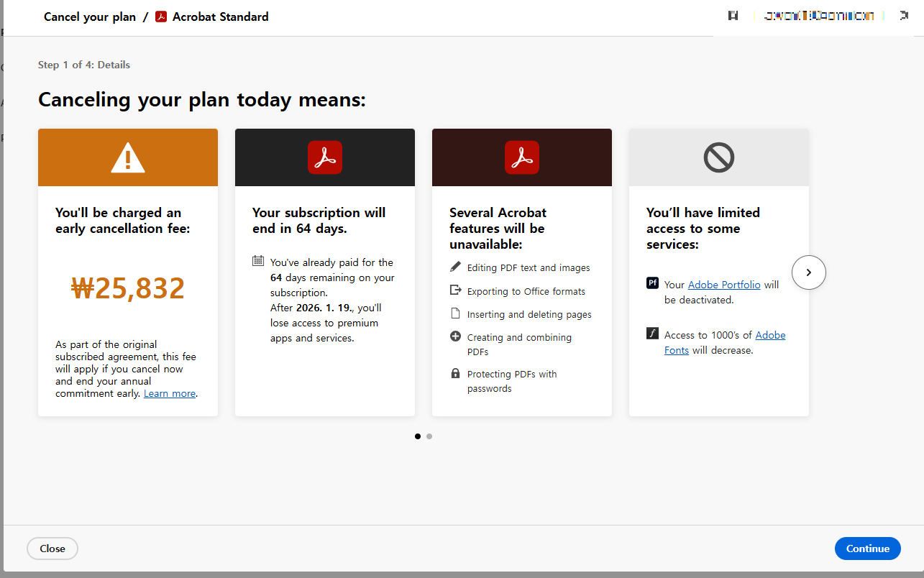Click the Protecting PDFs with passwords text
Screen dimensions: 924x578
point(512,381)
